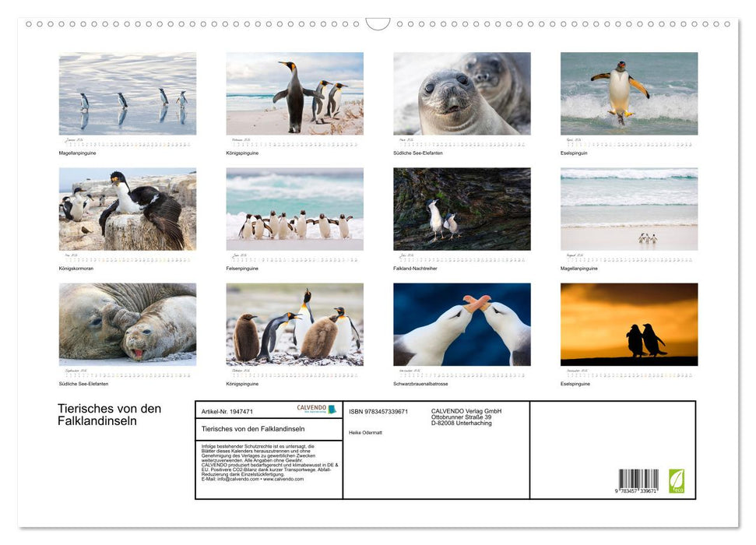Select the Magellanpinguine January thumbnail
Image resolution: width=756 pixels, height=545 pixels.
click(127, 93)
